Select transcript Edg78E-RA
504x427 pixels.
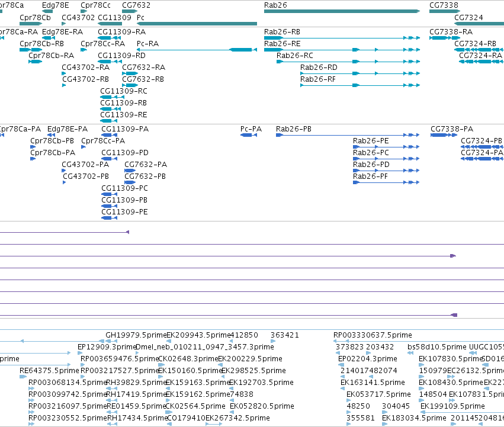[x=62, y=32]
